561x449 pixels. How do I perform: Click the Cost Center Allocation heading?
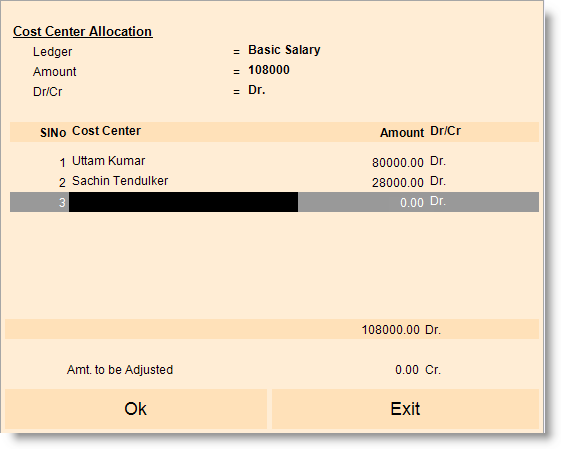(x=83, y=31)
